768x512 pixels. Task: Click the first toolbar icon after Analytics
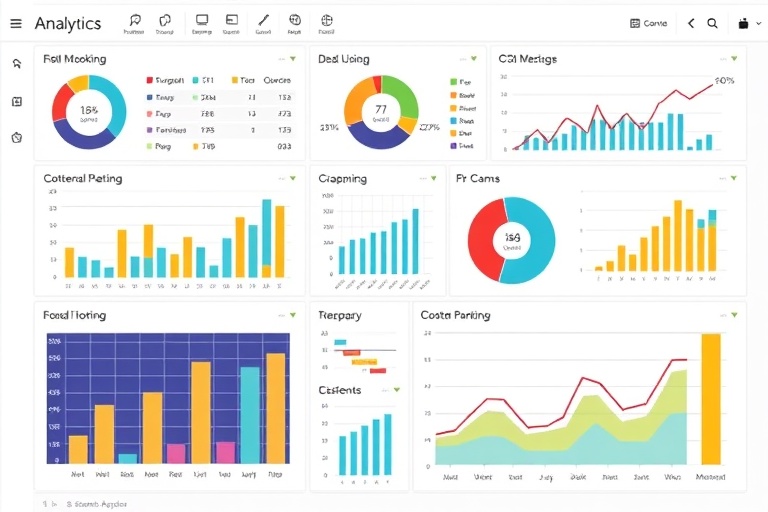tap(134, 21)
